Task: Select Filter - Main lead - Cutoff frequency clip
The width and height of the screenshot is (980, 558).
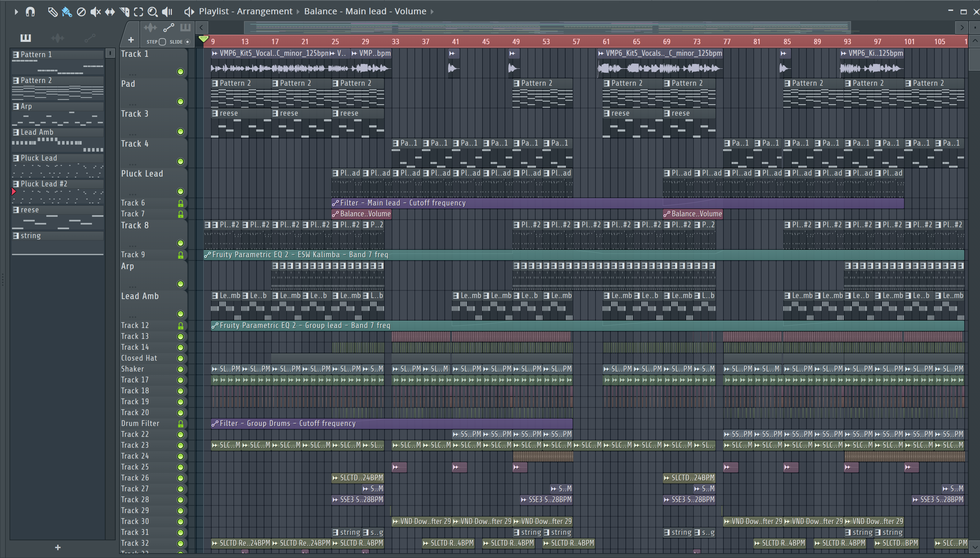Action: [618, 203]
